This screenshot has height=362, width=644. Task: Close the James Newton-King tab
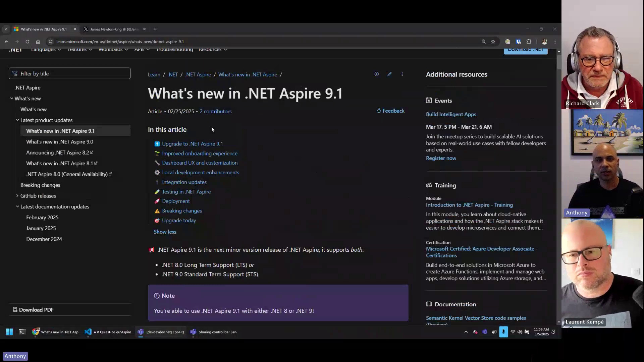tap(145, 29)
